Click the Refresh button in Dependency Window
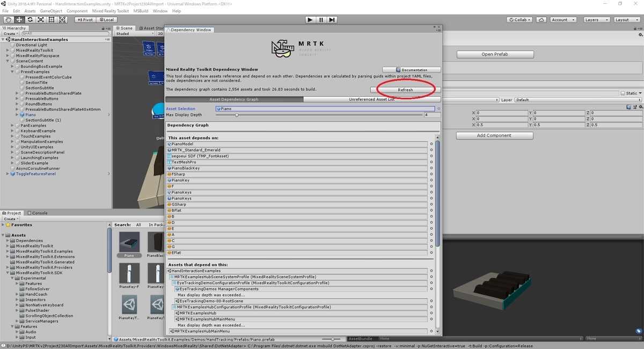 tap(406, 90)
